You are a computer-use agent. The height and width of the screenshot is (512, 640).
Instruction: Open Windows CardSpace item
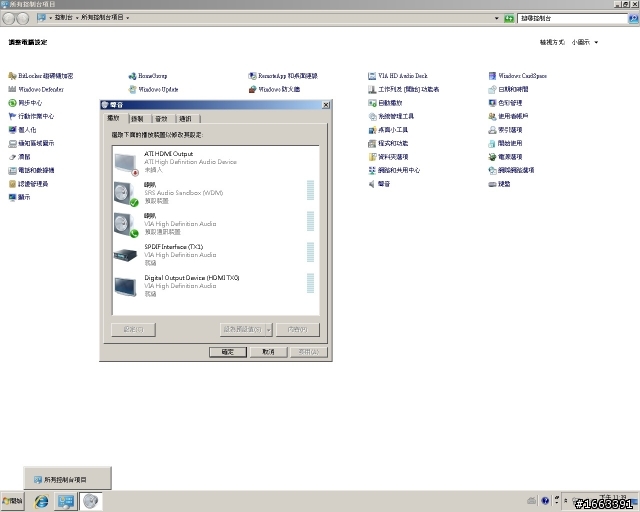[518, 76]
